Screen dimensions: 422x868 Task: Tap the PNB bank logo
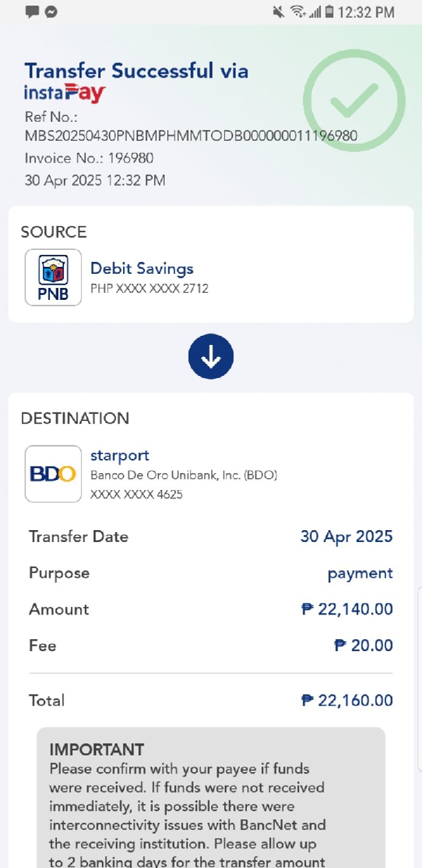tap(53, 277)
